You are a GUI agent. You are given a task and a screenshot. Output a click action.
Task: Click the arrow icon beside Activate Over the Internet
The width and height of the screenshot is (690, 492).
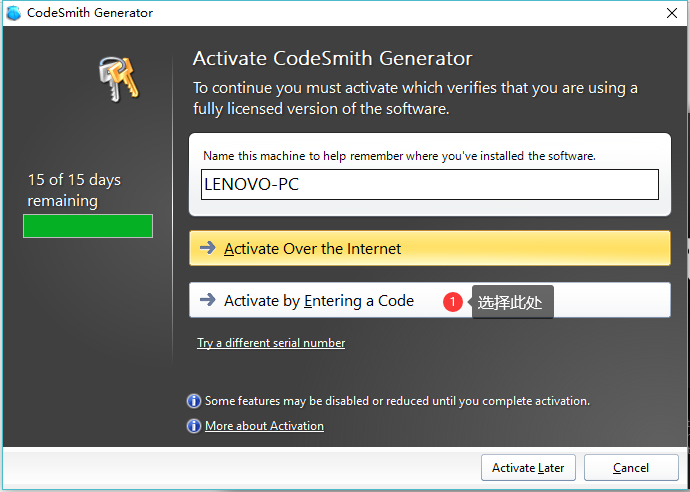[207, 248]
